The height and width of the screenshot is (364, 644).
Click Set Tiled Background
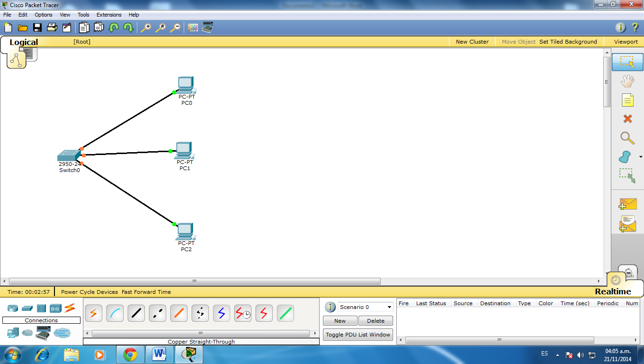[x=568, y=42]
